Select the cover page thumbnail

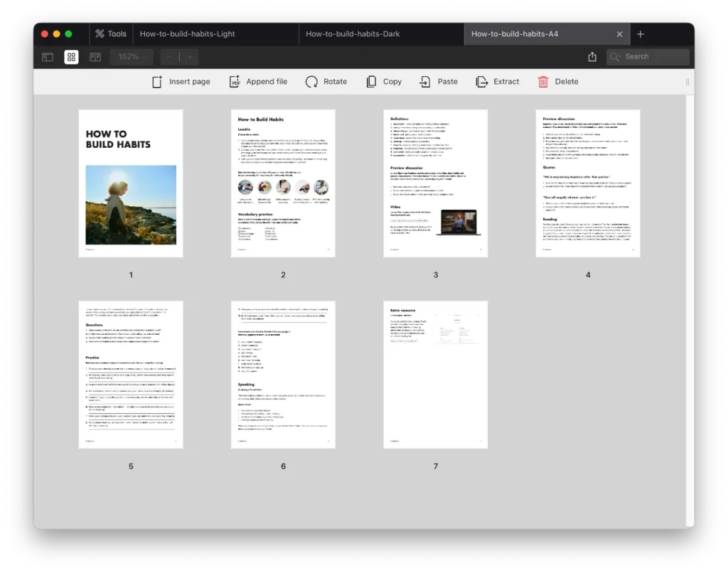(x=130, y=183)
